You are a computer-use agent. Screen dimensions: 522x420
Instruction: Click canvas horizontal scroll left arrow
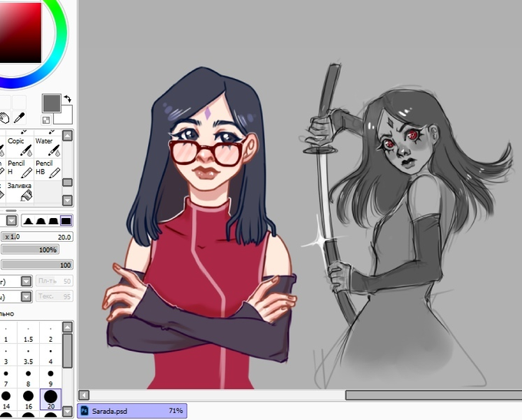(84, 395)
